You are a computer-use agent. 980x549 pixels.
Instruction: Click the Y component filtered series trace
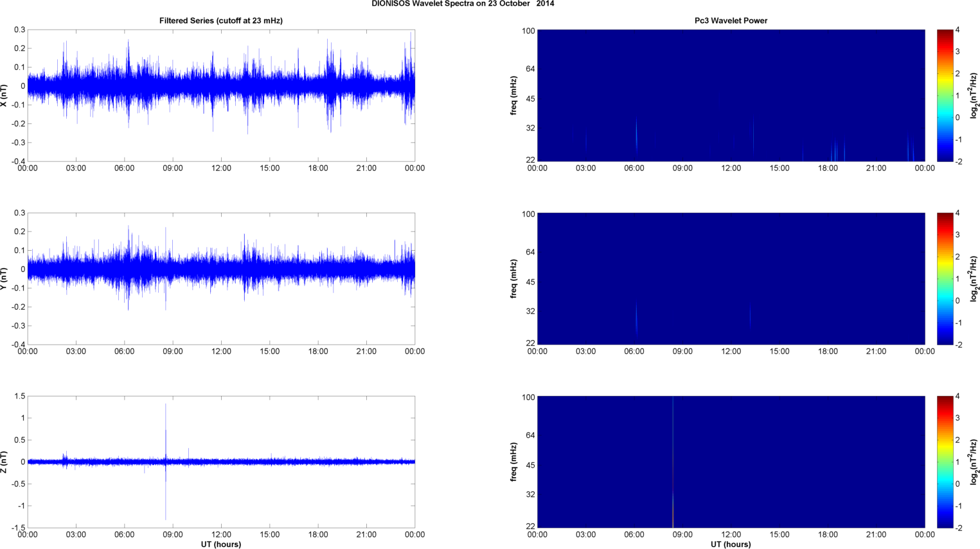(x=221, y=269)
